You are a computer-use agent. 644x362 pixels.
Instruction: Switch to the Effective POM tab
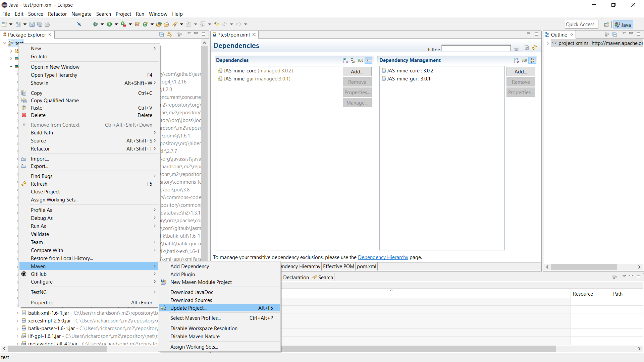338,266
